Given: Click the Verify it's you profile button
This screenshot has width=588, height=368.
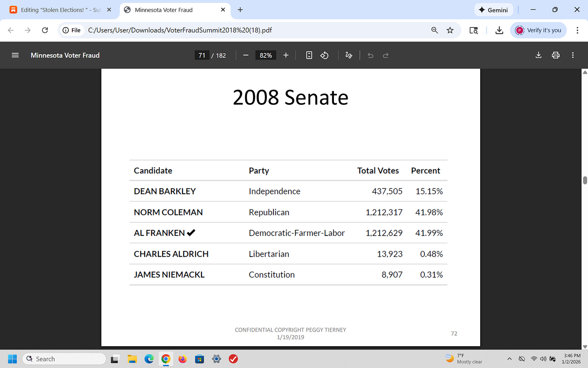Looking at the screenshot, I should 538,30.
